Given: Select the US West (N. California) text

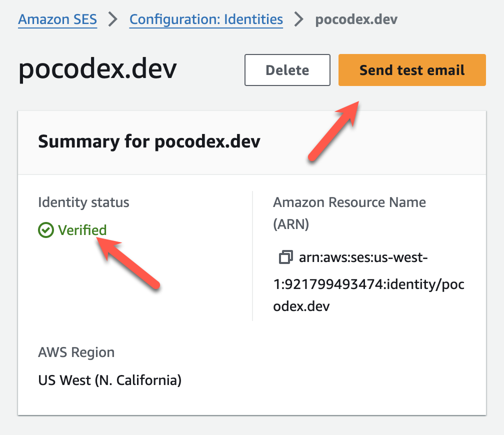Looking at the screenshot, I should click(x=109, y=380).
